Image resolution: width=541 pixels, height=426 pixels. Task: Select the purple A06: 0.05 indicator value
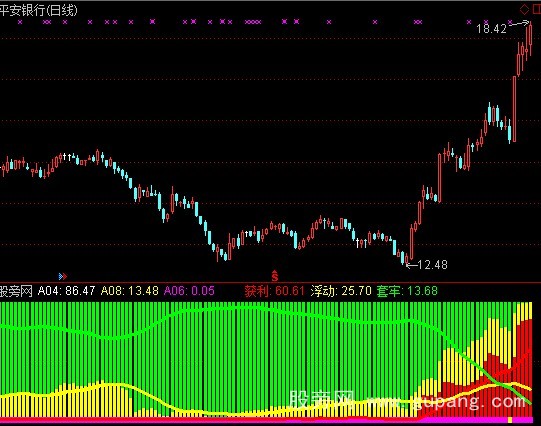click(189, 291)
